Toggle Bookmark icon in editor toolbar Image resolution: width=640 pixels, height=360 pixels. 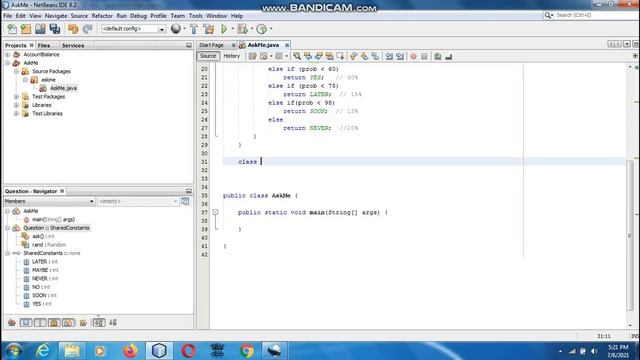coord(375,56)
